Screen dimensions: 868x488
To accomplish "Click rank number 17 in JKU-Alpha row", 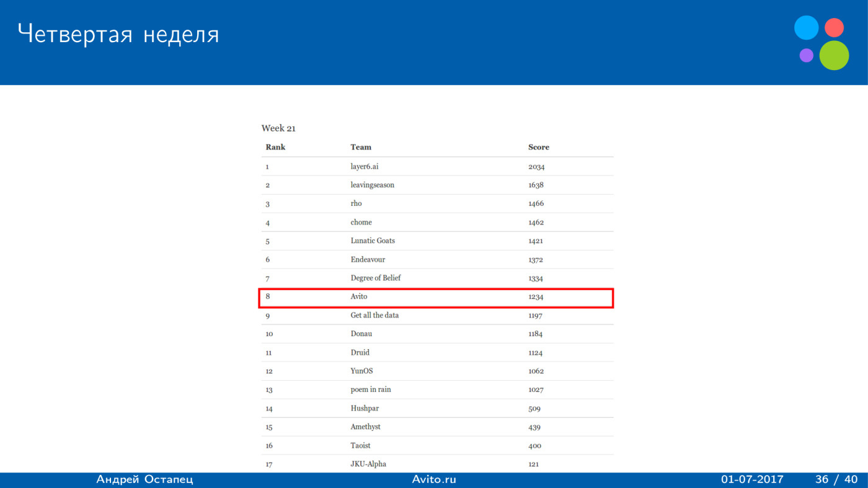I will (269, 464).
